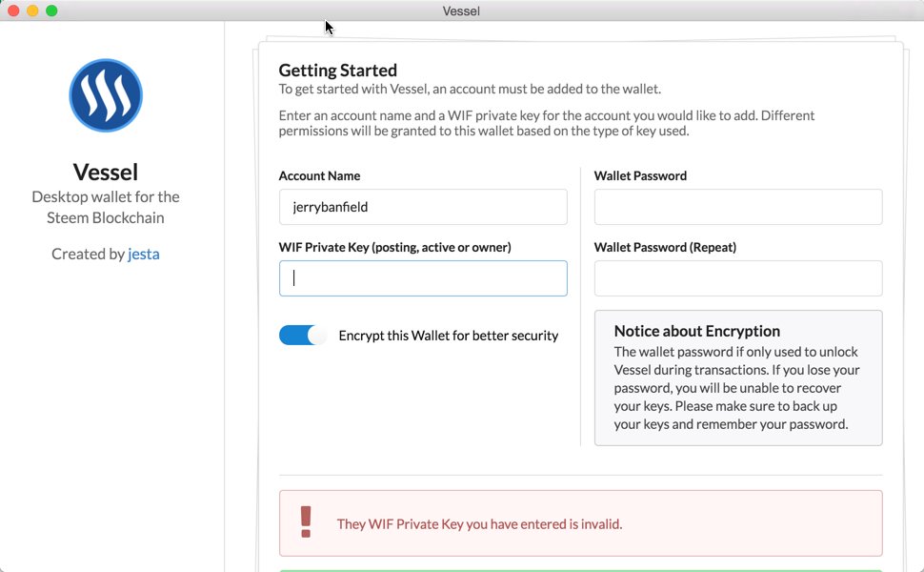This screenshot has height=572, width=924.
Task: Focus the Account Name field
Action: coord(423,206)
